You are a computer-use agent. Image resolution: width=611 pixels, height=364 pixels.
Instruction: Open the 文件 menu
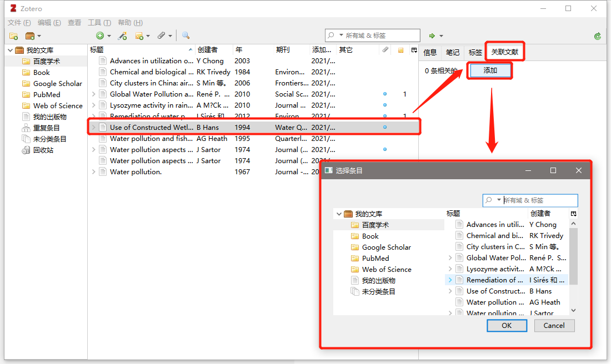tap(19, 23)
